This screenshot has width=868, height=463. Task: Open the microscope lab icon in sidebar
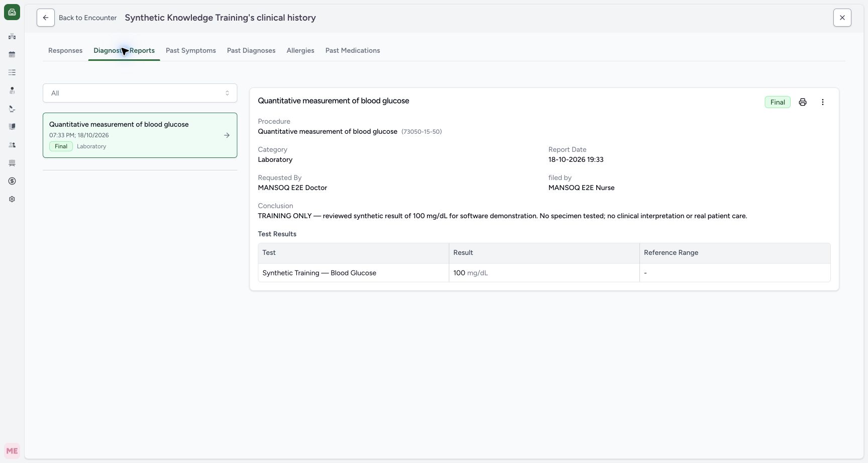pos(12,109)
